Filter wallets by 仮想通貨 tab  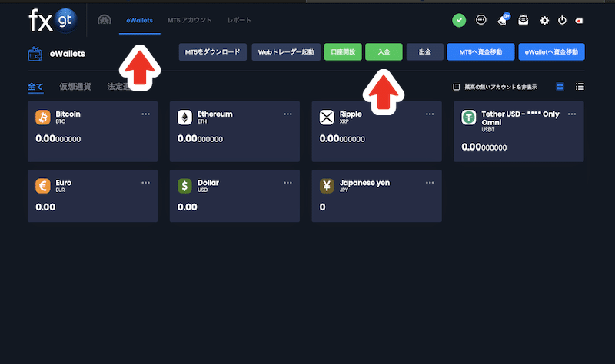75,87
